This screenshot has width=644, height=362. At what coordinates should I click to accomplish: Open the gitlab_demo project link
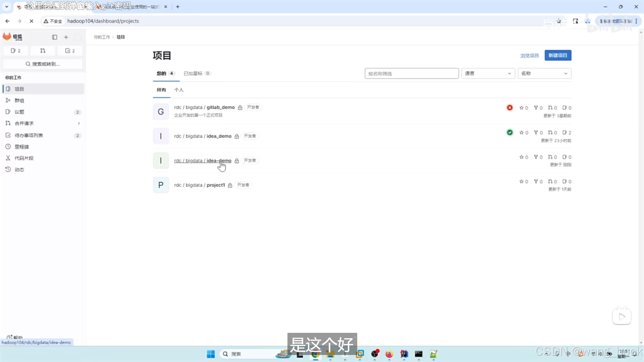point(204,107)
